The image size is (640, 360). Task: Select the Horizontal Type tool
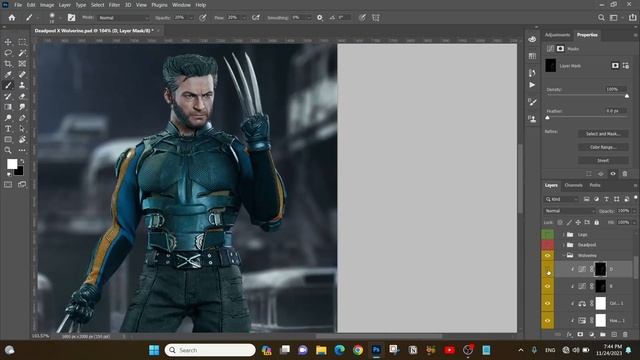8,129
